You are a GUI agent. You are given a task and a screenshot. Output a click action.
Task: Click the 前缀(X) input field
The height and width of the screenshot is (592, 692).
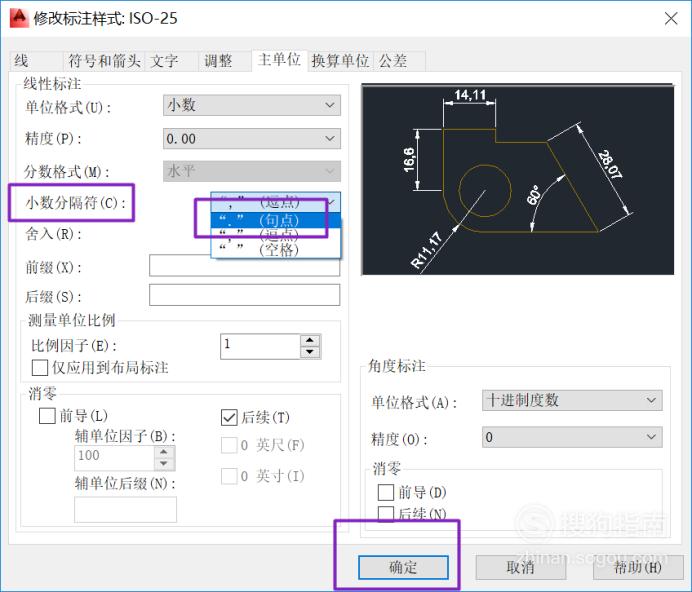coord(244,265)
